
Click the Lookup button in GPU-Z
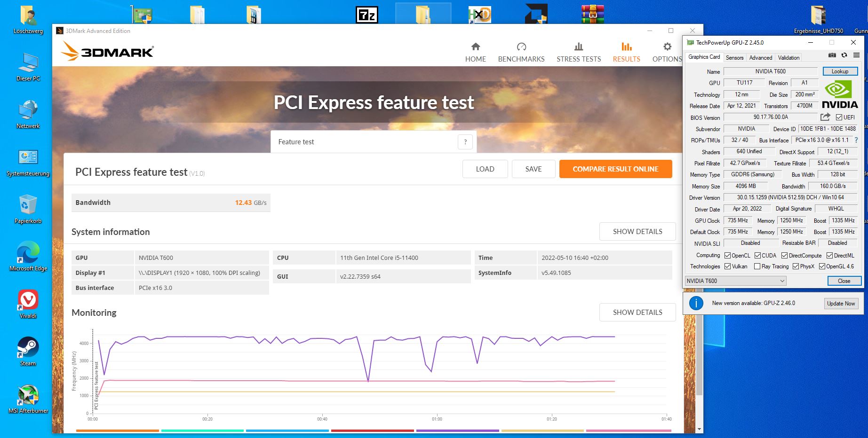(840, 71)
